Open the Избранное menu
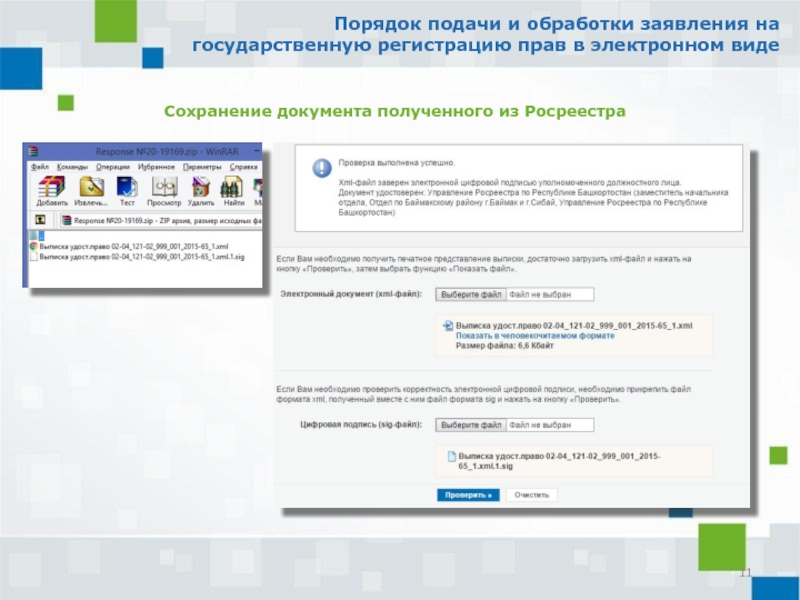Viewport: 800px width, 600px height. (x=157, y=167)
